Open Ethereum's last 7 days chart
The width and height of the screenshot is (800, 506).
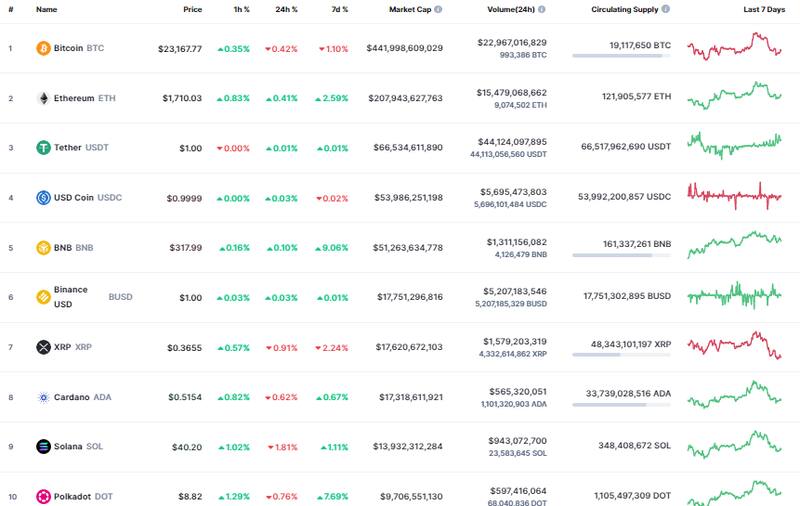click(735, 98)
